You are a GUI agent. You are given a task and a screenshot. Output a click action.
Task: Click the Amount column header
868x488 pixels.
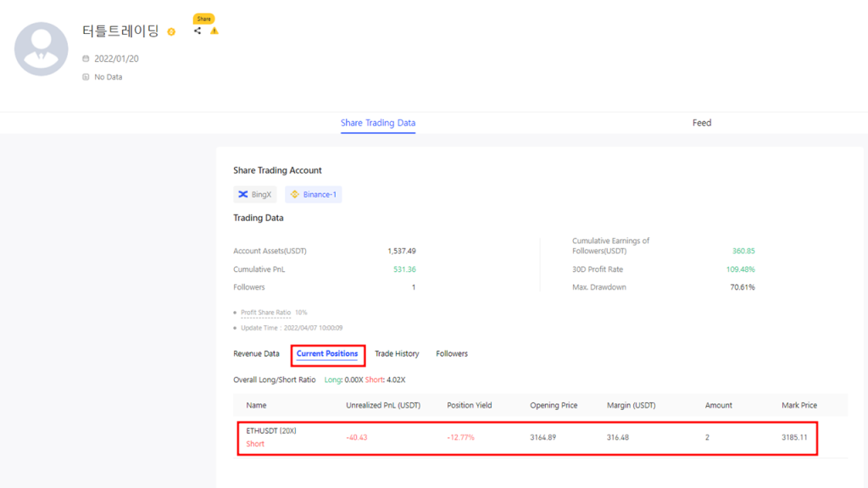pos(719,405)
